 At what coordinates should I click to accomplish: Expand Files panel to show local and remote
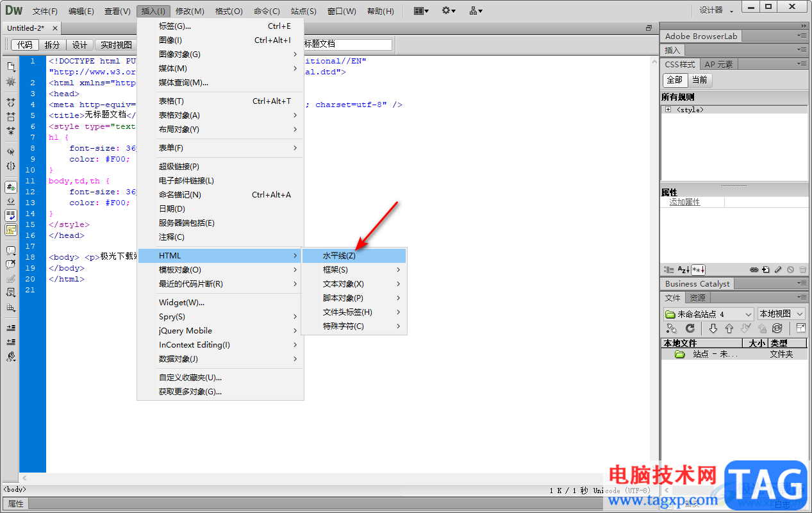tap(800, 328)
